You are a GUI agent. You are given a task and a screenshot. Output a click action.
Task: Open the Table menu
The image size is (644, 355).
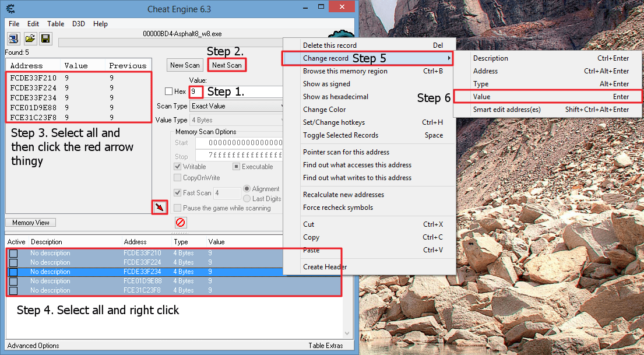(55, 24)
